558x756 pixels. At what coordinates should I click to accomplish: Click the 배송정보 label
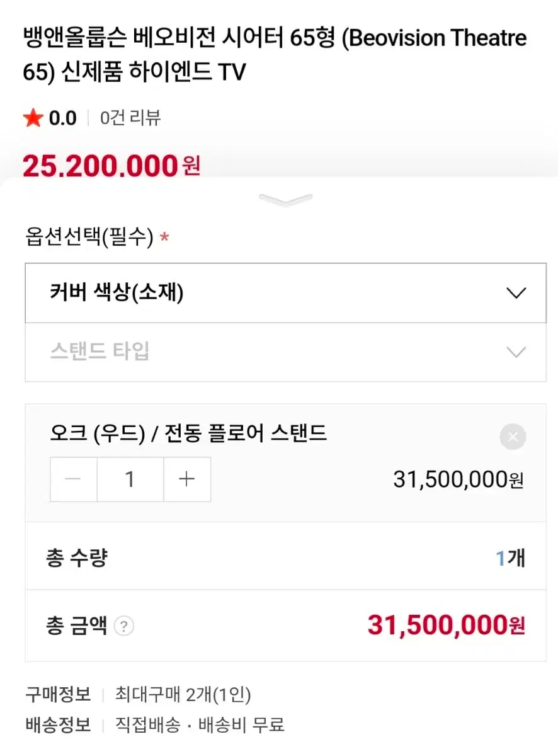[x=58, y=724]
